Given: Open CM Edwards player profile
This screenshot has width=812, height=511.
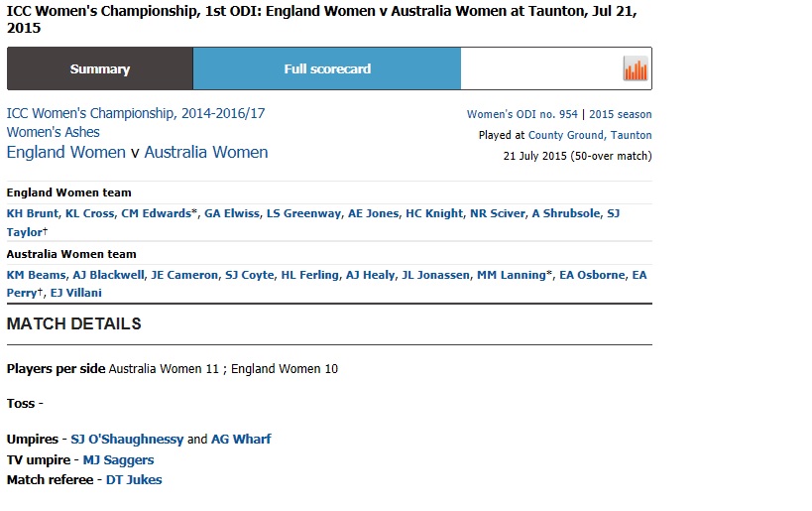Looking at the screenshot, I should [x=157, y=213].
